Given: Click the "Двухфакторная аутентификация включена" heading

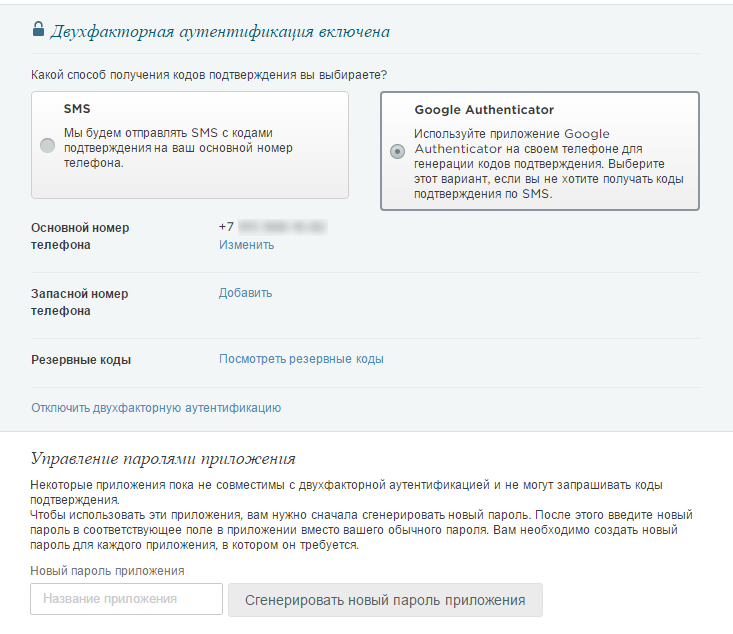Looking at the screenshot, I should click(220, 32).
